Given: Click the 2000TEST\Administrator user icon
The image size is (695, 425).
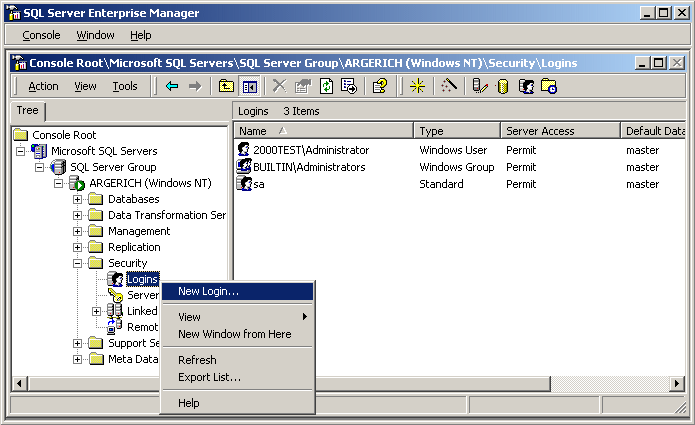Looking at the screenshot, I should [244, 149].
